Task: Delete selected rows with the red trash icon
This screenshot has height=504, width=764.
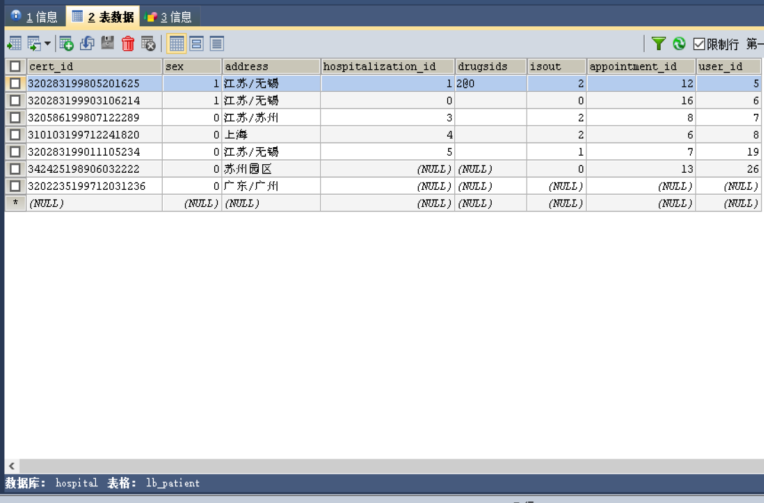Action: [128, 44]
